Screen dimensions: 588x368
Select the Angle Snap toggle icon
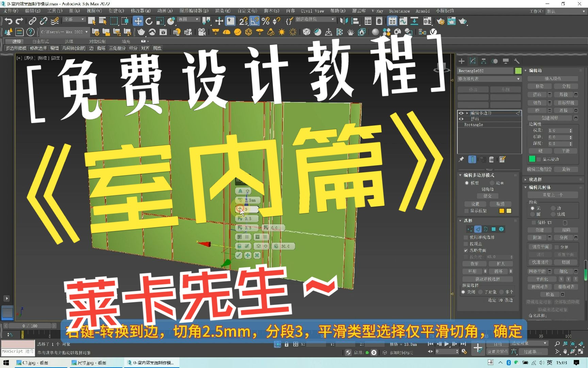tap(254, 21)
